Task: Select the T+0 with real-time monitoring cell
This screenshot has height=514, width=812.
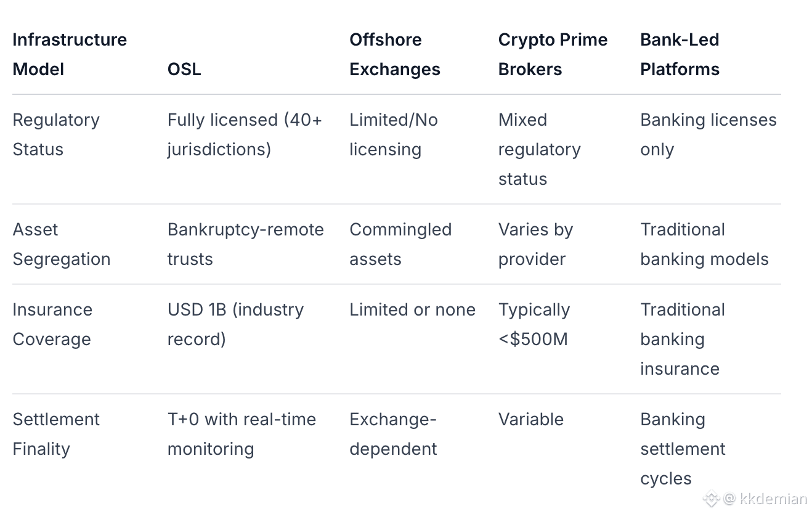Action: 242,434
